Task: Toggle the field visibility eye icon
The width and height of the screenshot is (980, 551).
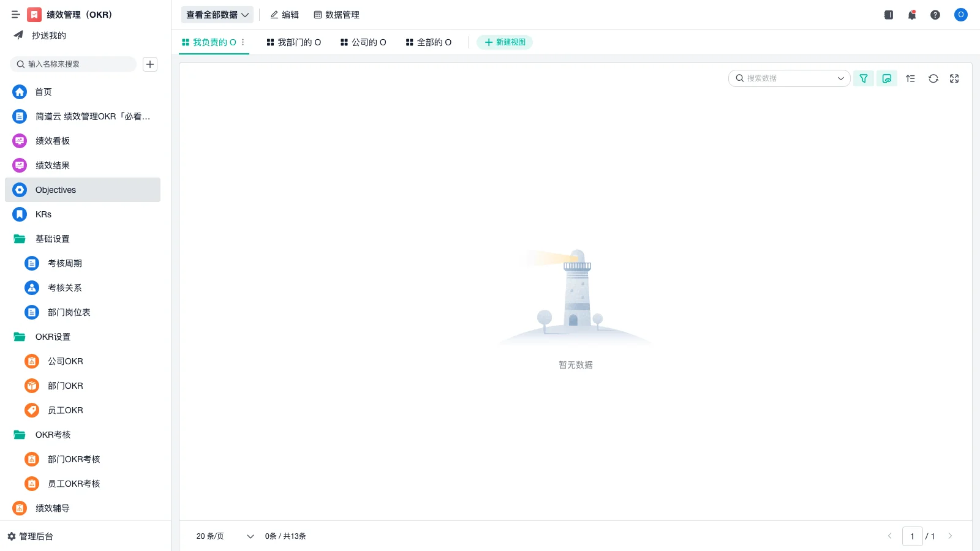Action: click(886, 78)
